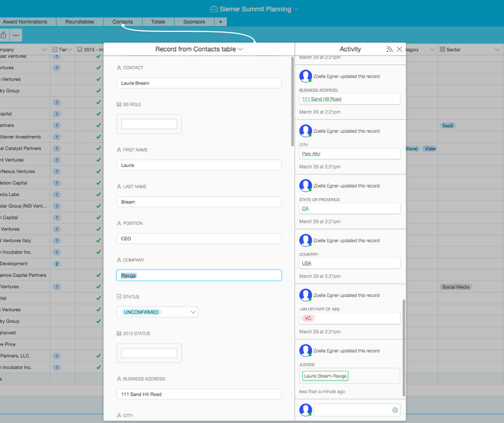Click the SS ROLE field icon
Image resolution: width=504 pixels, height=423 pixels.
click(x=119, y=104)
